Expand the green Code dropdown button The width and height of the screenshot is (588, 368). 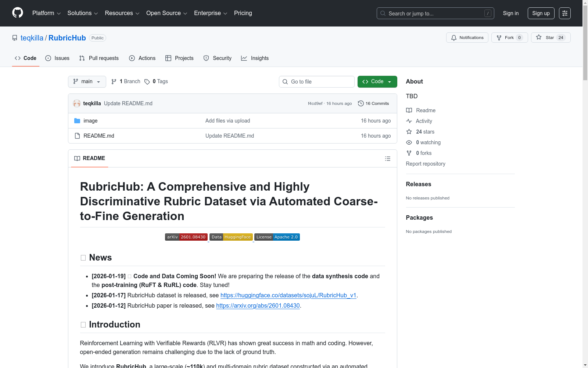click(x=377, y=82)
